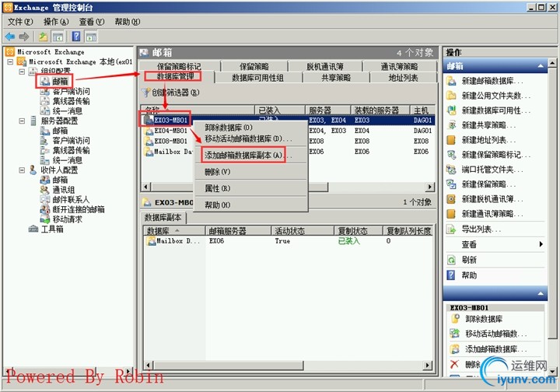
Task: Click the red X 删除 icon in actions
Action: pyautogui.click(x=454, y=364)
